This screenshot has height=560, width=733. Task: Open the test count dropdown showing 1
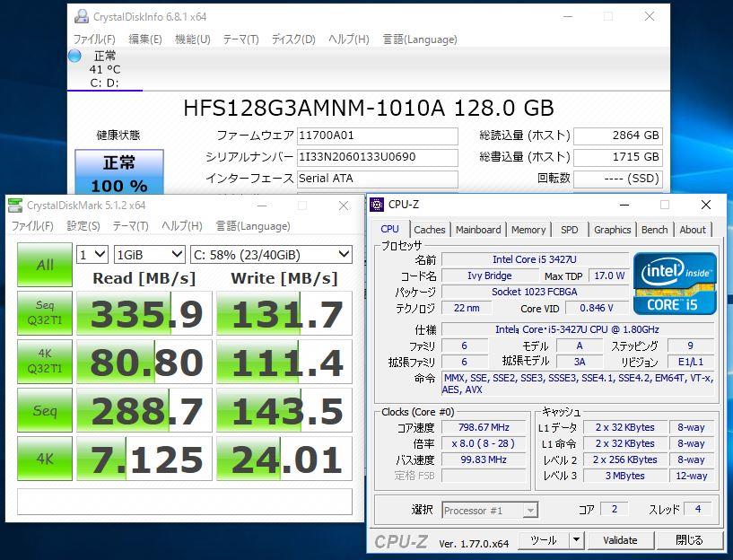(92, 255)
